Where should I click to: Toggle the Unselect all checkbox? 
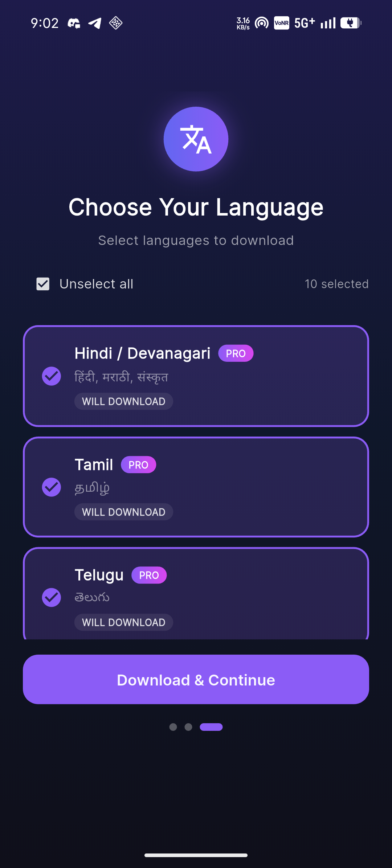pyautogui.click(x=42, y=284)
